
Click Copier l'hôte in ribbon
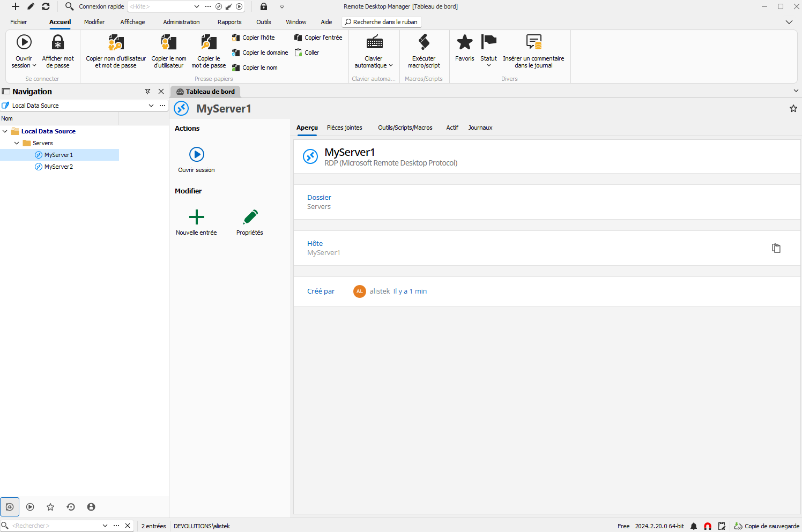click(254, 38)
